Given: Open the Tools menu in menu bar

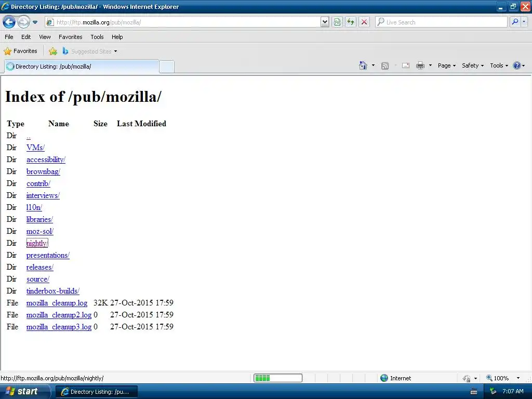Looking at the screenshot, I should pyautogui.click(x=97, y=37).
